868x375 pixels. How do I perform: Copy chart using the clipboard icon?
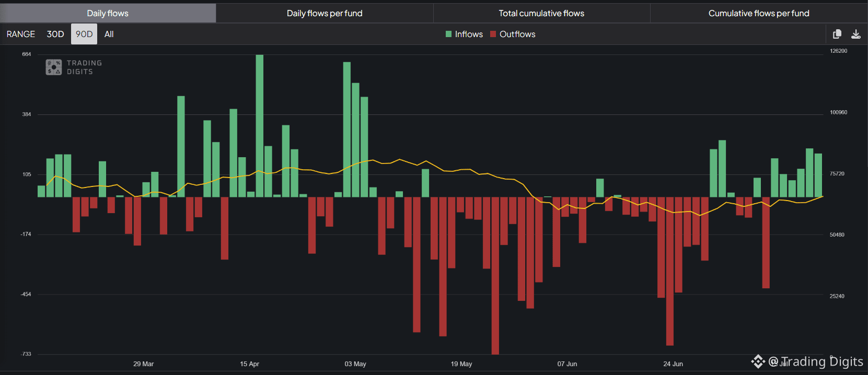(x=837, y=34)
